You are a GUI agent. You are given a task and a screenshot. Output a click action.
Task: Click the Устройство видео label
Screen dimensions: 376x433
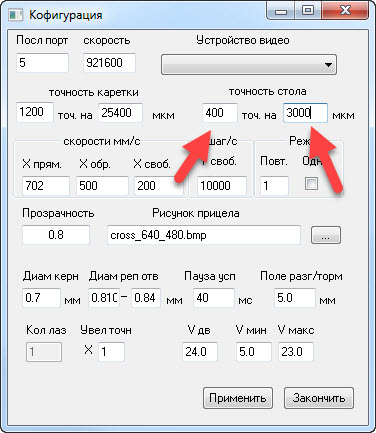243,40
